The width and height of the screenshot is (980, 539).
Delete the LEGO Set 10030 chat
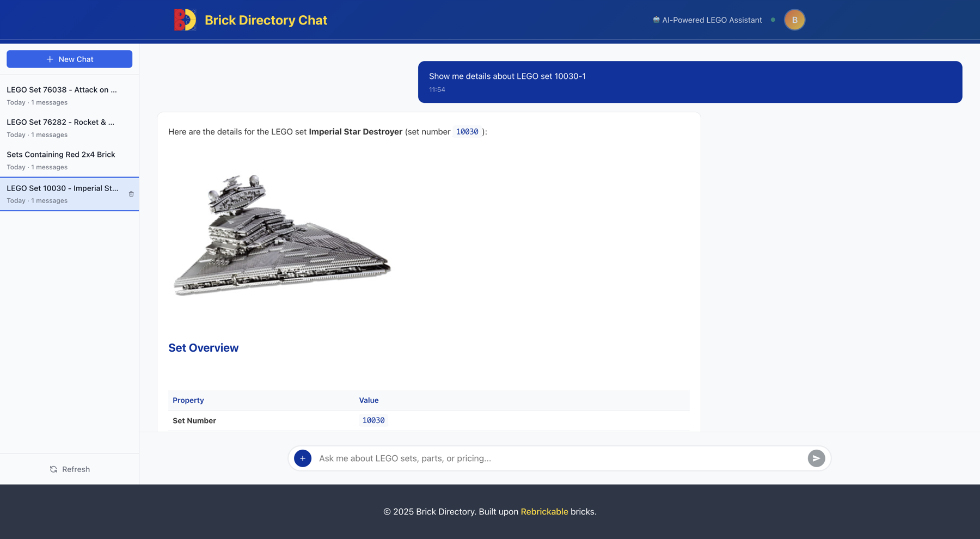[x=131, y=194]
